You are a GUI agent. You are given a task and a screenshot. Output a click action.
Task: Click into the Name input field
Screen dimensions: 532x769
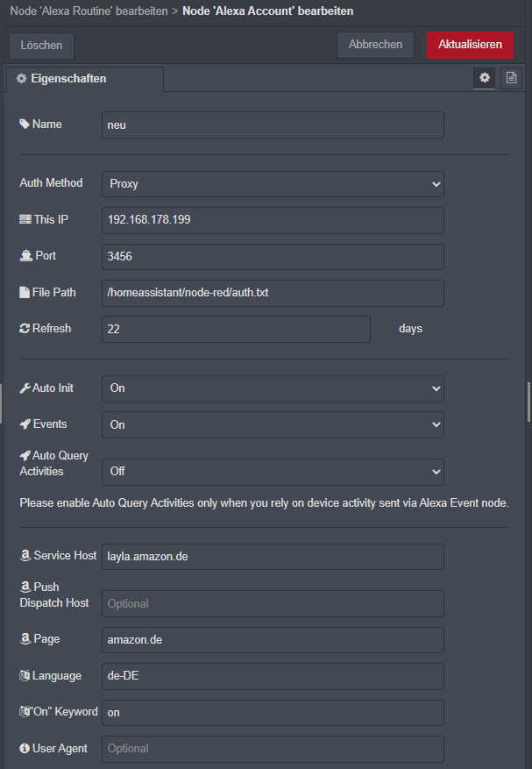[273, 125]
